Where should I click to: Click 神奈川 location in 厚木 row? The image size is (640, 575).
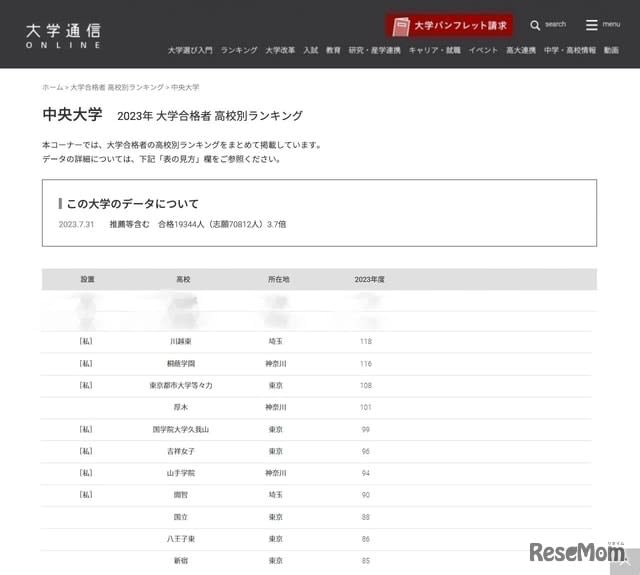pos(276,407)
